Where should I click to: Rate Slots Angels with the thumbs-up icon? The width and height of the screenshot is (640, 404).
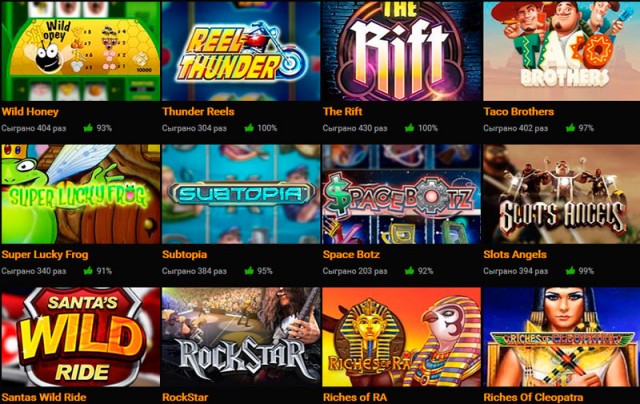point(570,271)
